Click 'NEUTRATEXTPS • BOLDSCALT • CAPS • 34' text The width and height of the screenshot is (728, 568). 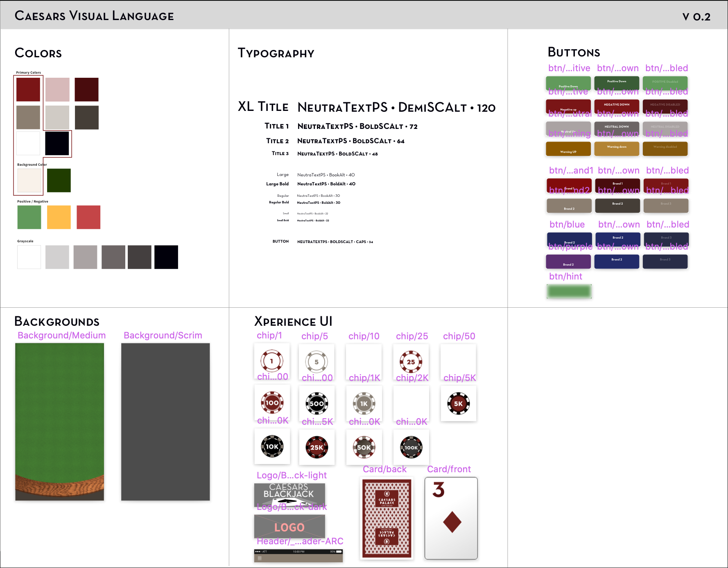(335, 242)
